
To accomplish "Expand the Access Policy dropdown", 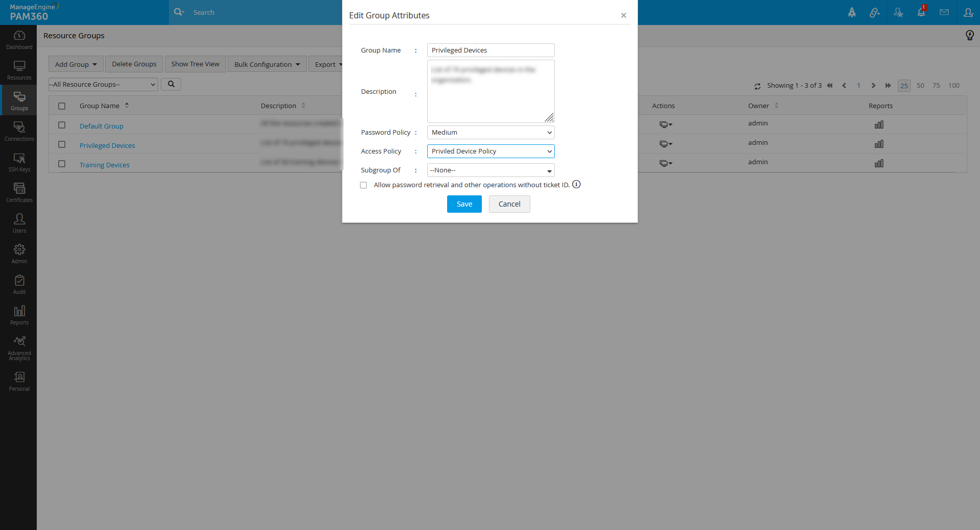I will click(491, 152).
